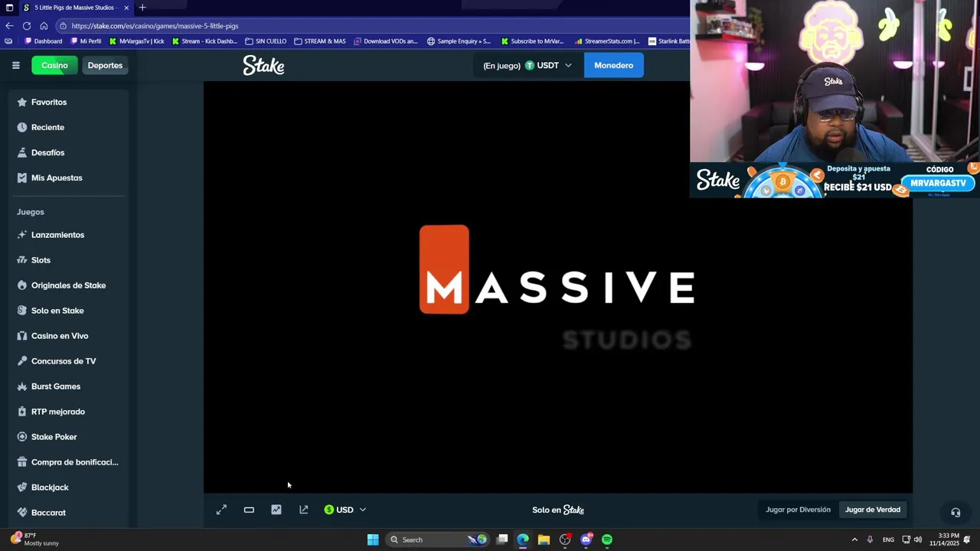Toggle theatre mode below game
This screenshot has width=980, height=551.
pyautogui.click(x=249, y=510)
